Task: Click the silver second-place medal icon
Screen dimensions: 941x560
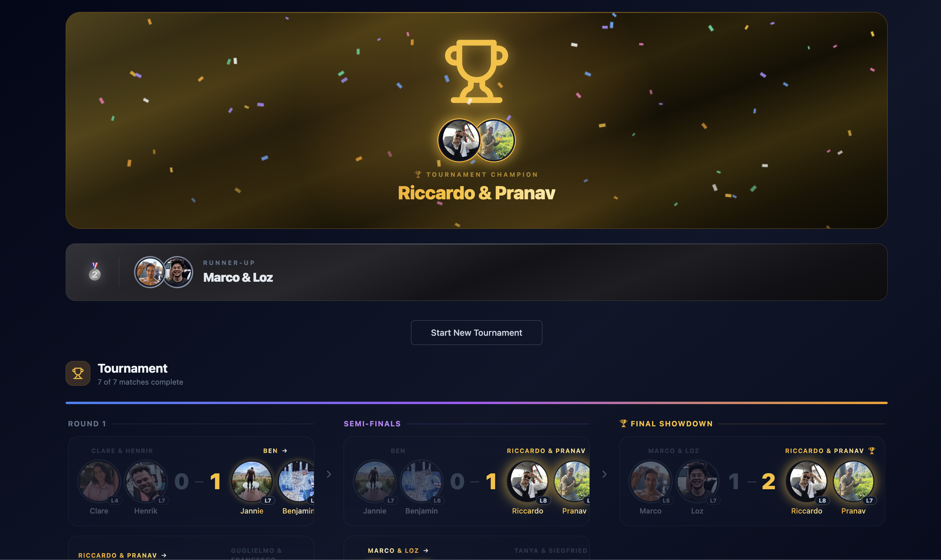Action: coord(95,272)
